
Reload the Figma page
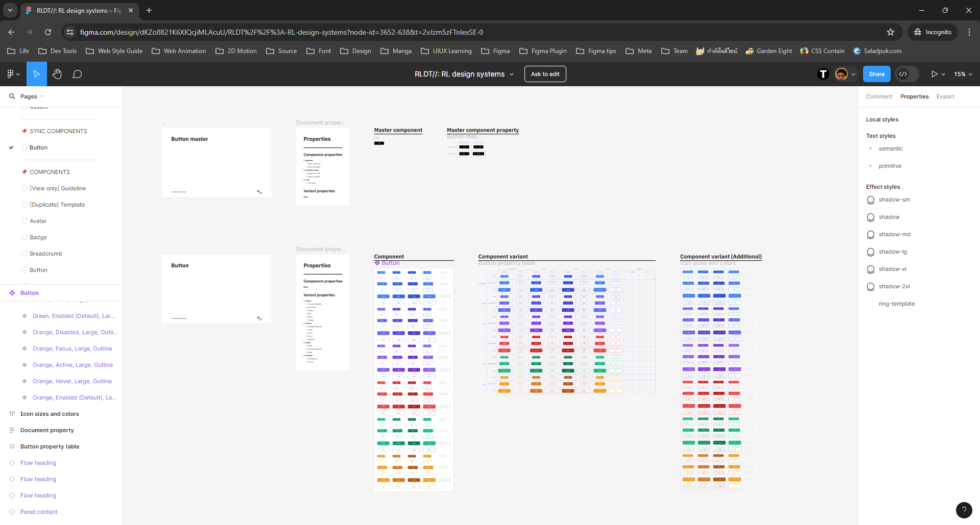[48, 32]
